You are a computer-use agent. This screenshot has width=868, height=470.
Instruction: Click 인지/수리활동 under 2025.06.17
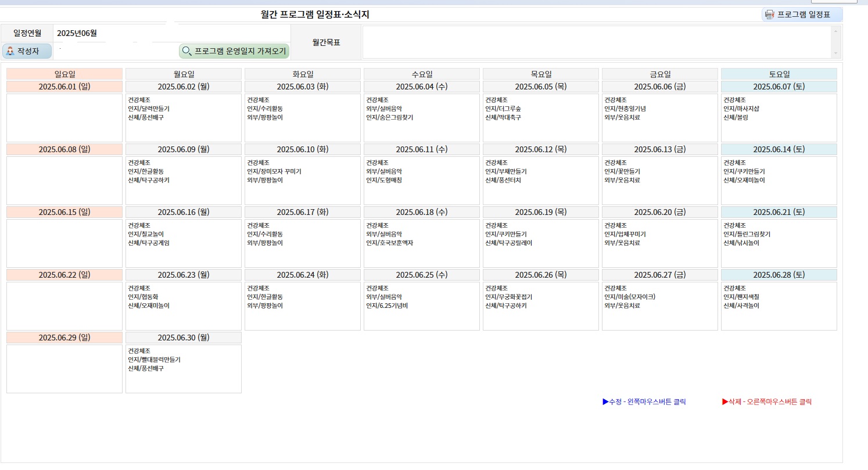click(x=265, y=234)
